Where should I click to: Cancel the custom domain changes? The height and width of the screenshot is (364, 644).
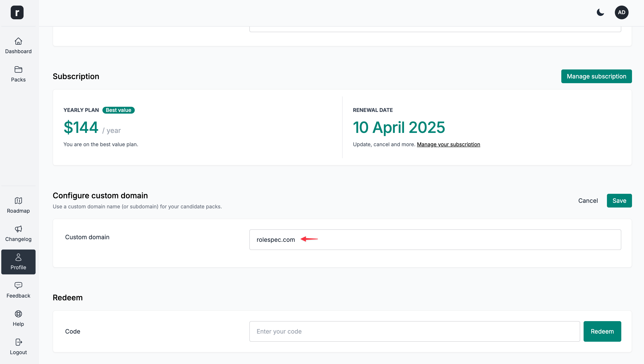click(x=588, y=200)
